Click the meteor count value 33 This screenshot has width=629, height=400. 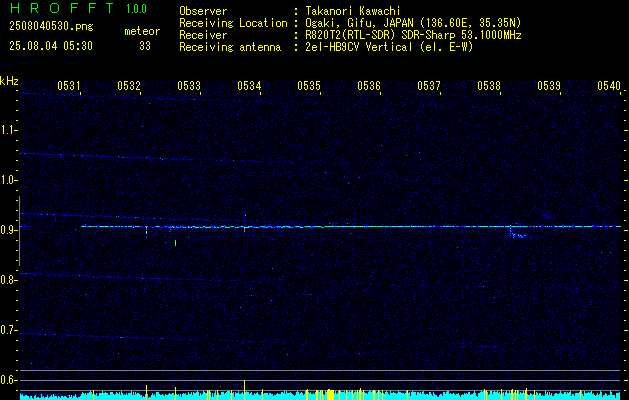coord(145,46)
